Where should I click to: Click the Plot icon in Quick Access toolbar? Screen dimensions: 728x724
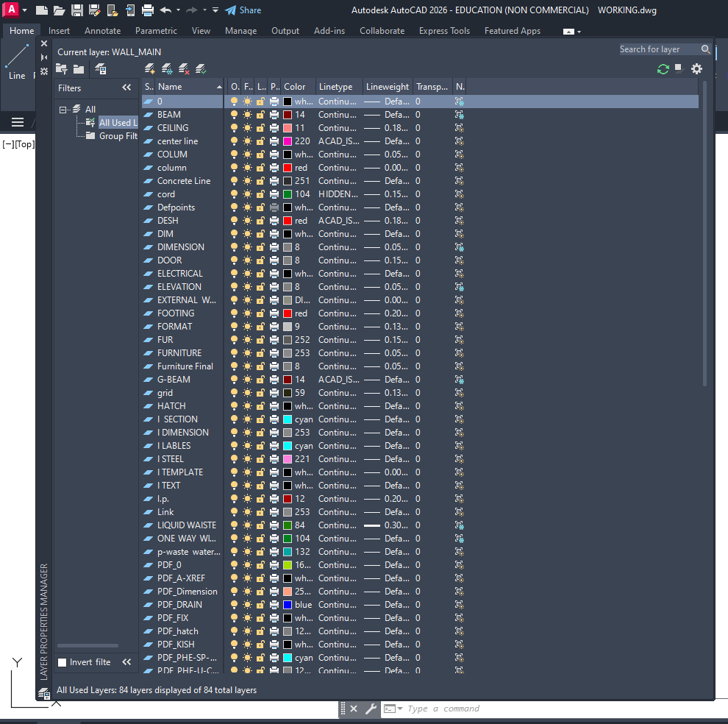point(147,10)
